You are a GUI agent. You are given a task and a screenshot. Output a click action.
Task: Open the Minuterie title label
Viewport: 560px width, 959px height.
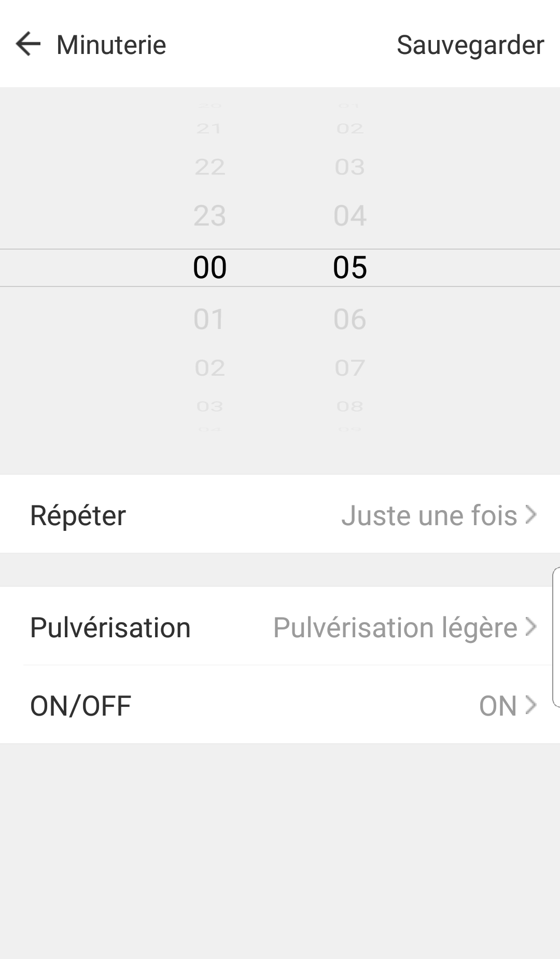pyautogui.click(x=111, y=45)
